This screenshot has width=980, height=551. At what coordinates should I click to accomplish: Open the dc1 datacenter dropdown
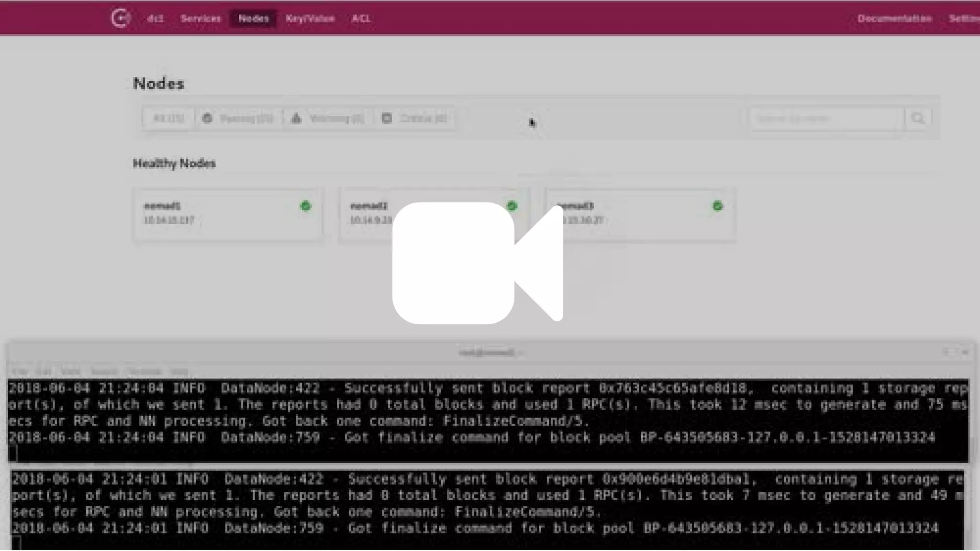pos(155,19)
